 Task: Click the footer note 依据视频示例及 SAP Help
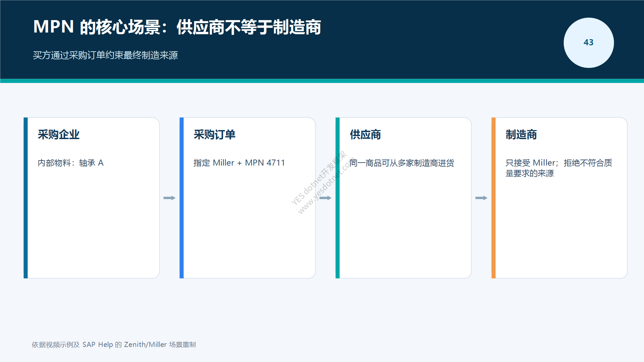[x=114, y=345]
